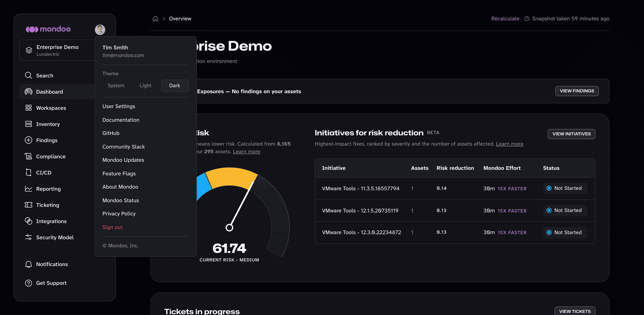Open Learn more link under Initiatives
Screen dimensions: 644x315
coord(509,144)
